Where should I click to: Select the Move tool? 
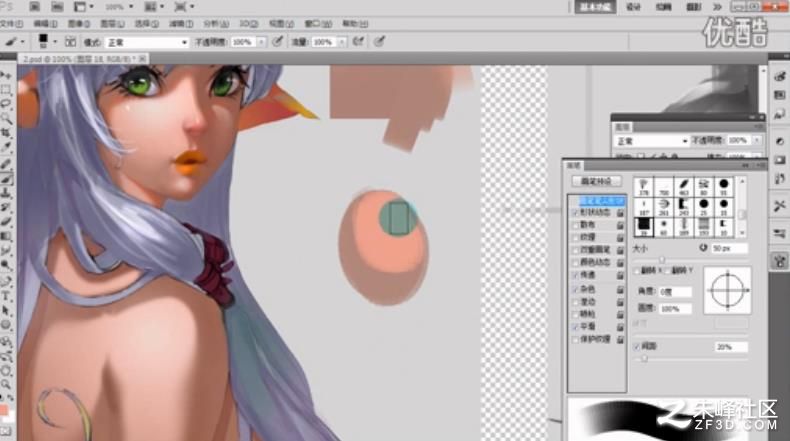coord(6,76)
